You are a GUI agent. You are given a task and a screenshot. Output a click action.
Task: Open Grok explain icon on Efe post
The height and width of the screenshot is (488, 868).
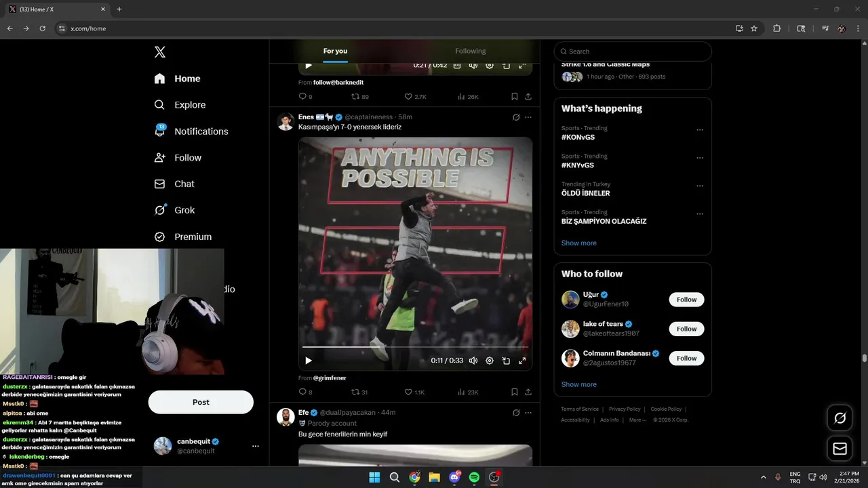pyautogui.click(x=516, y=413)
